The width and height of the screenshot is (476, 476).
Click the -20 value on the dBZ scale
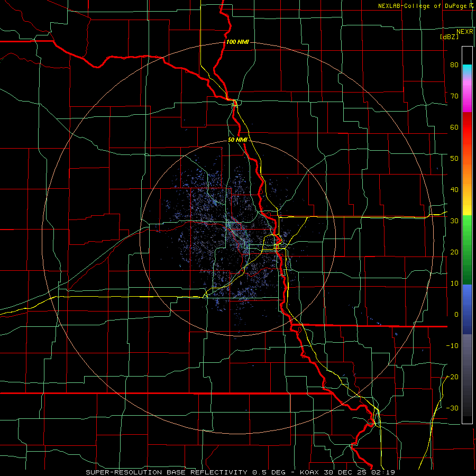click(452, 377)
